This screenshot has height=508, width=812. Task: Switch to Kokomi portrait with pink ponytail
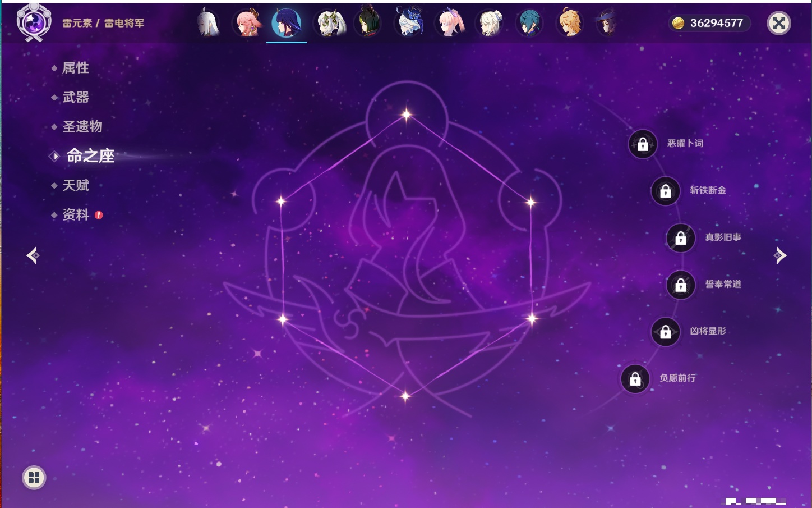click(450, 23)
